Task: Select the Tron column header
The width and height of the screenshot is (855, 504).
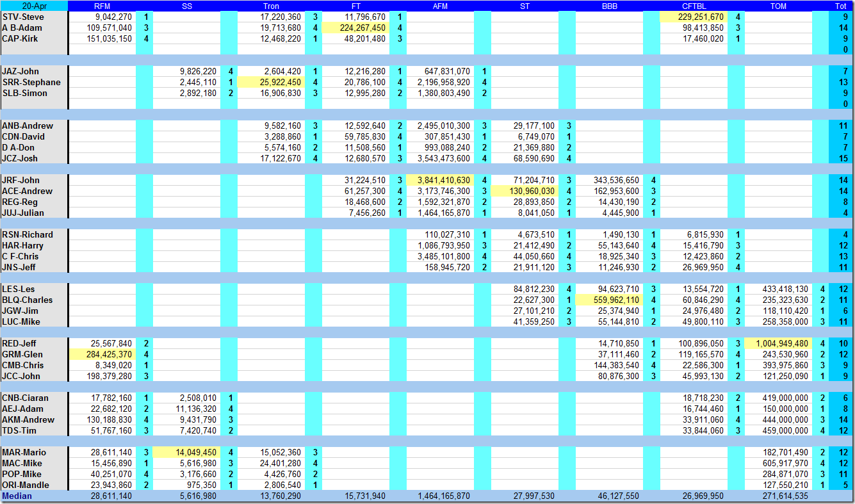Action: click(271, 6)
